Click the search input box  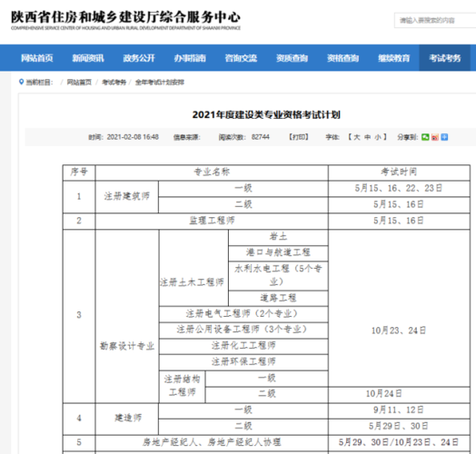tap(435, 20)
